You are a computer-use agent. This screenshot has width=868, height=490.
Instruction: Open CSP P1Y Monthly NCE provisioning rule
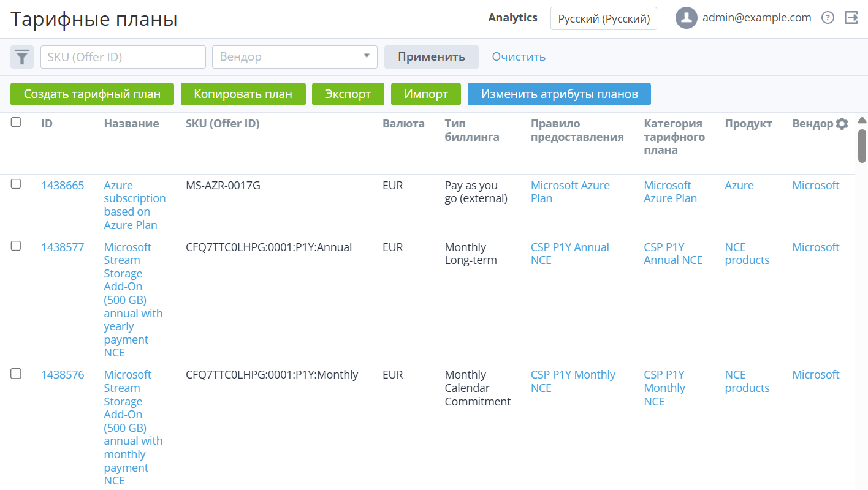[573, 381]
